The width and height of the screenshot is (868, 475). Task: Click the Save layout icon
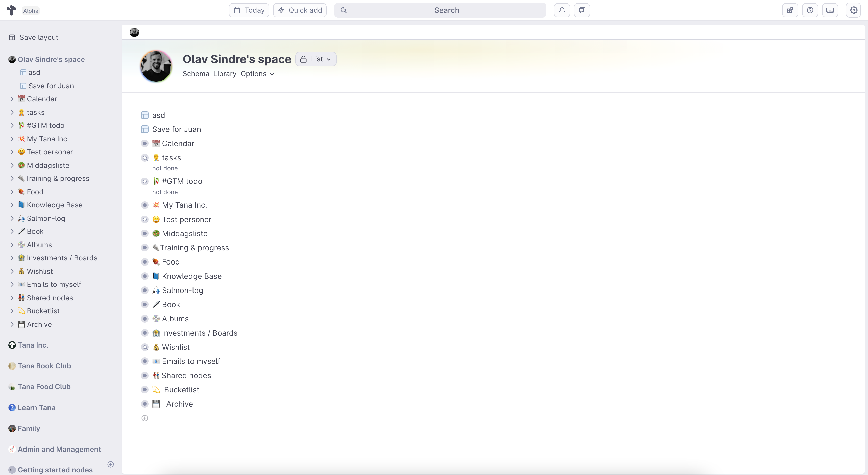pyautogui.click(x=12, y=37)
